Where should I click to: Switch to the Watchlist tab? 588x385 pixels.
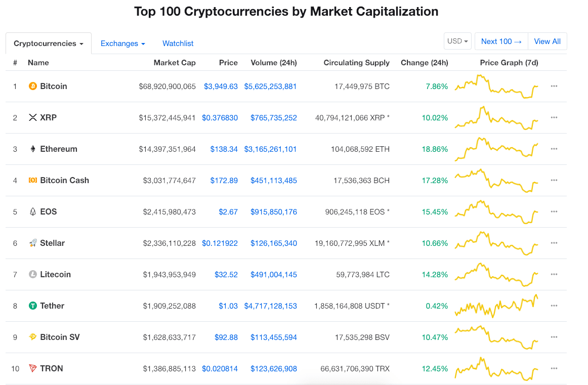(178, 44)
